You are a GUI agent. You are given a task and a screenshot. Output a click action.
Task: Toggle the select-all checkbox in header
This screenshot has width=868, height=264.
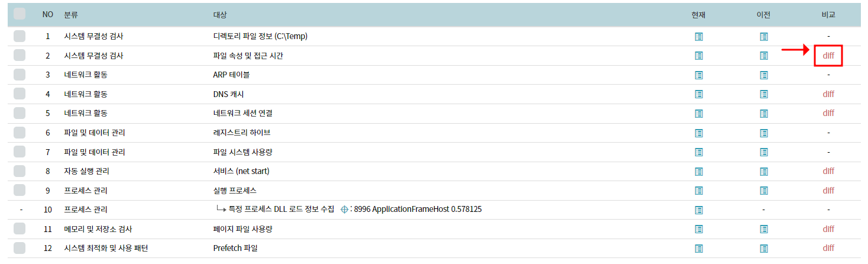click(20, 14)
